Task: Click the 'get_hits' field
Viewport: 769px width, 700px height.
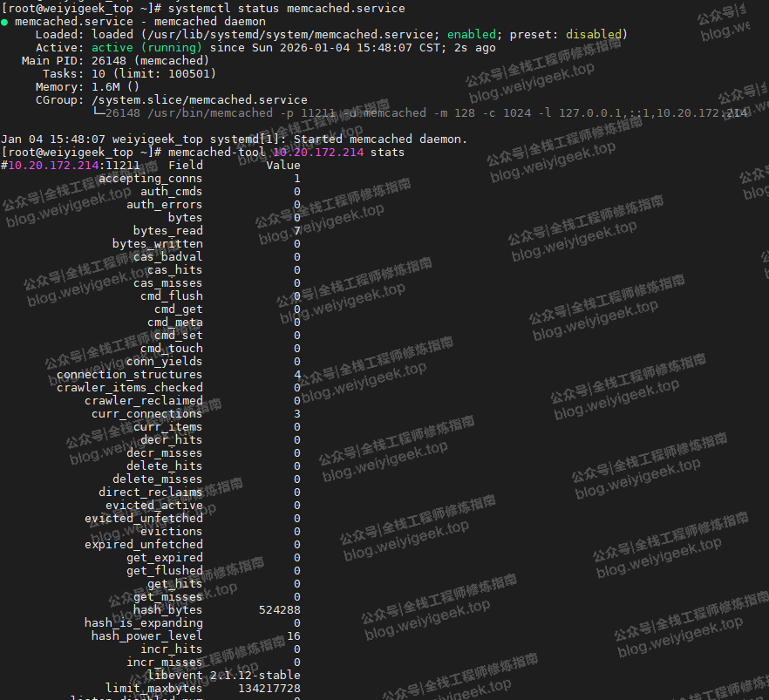Action: pos(175,584)
